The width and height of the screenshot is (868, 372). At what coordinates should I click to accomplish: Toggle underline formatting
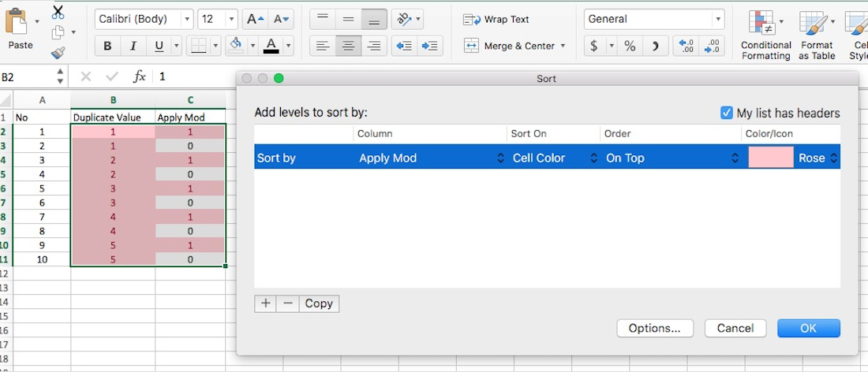tap(159, 46)
